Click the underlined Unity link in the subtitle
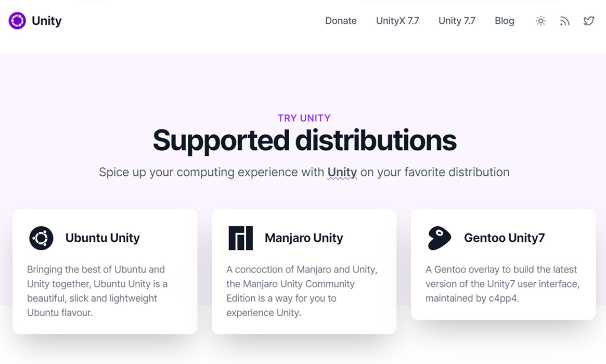 coord(342,172)
